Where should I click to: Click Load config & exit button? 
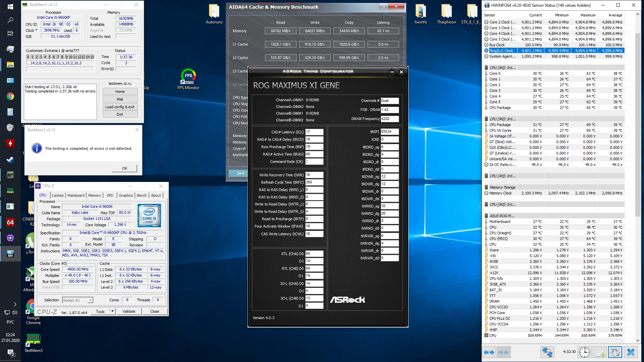pyautogui.click(x=120, y=107)
